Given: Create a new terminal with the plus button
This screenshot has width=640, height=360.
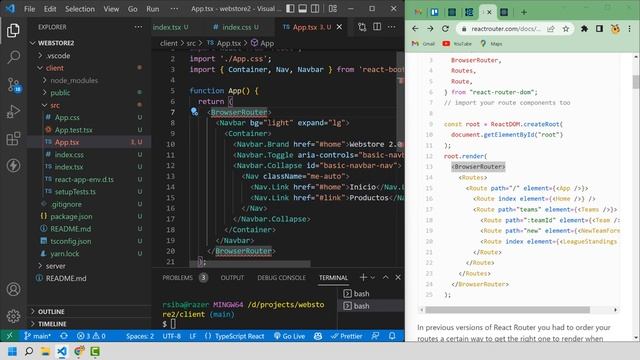Looking at the screenshot, I should 363,277.
